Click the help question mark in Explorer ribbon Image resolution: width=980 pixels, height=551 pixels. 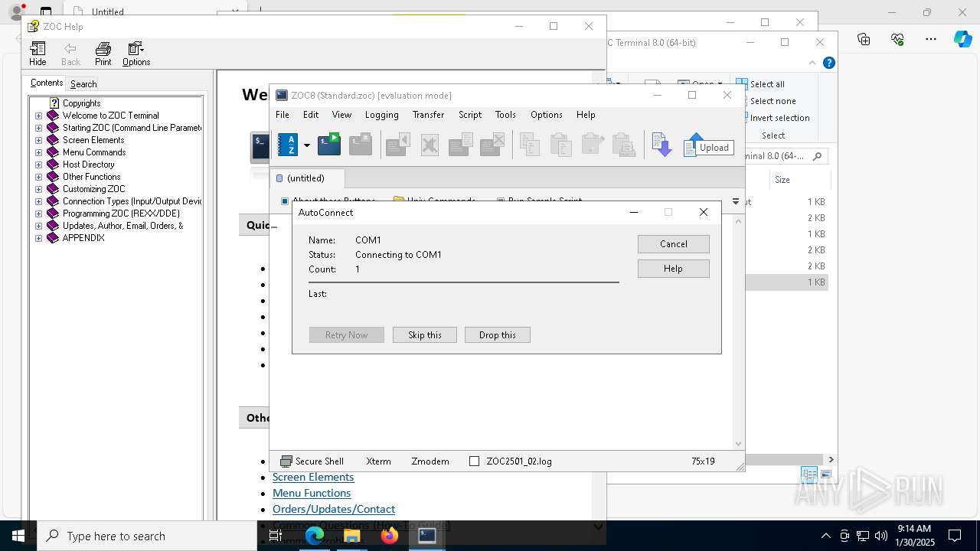[829, 63]
